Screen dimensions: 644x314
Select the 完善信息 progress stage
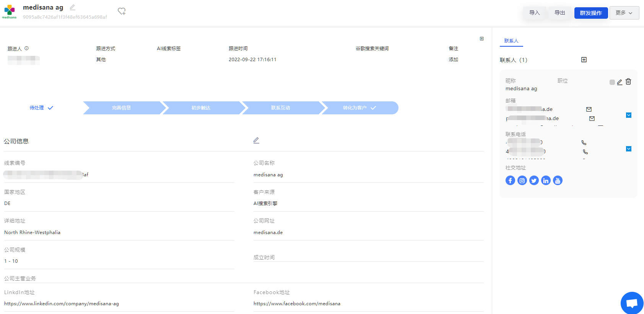(122, 108)
